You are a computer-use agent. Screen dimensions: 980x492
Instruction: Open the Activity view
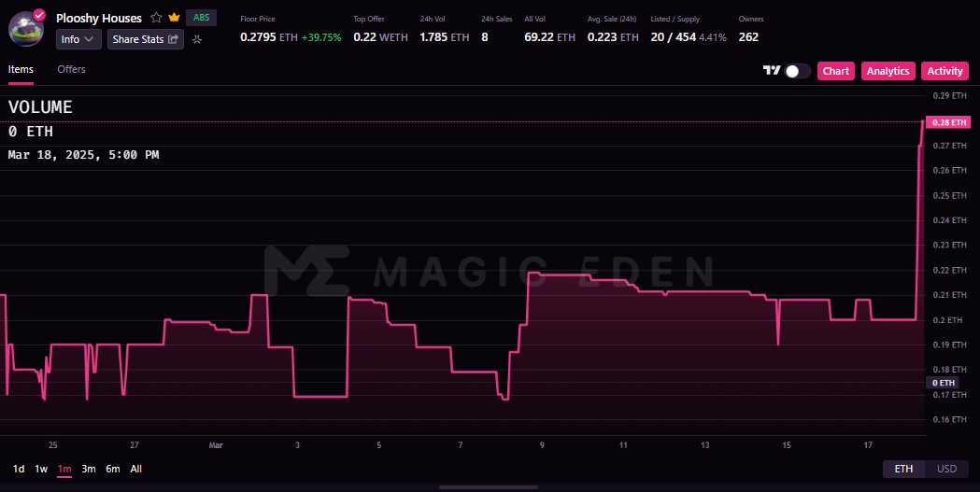click(x=944, y=71)
